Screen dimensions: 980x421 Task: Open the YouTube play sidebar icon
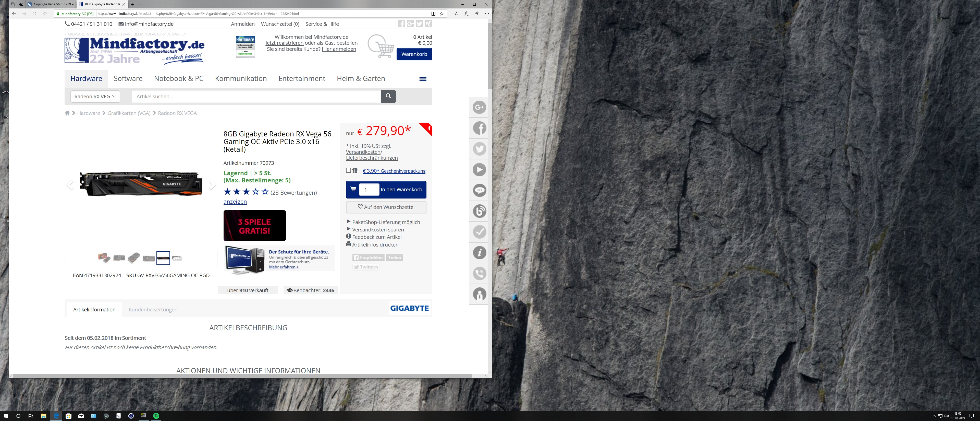(x=479, y=170)
